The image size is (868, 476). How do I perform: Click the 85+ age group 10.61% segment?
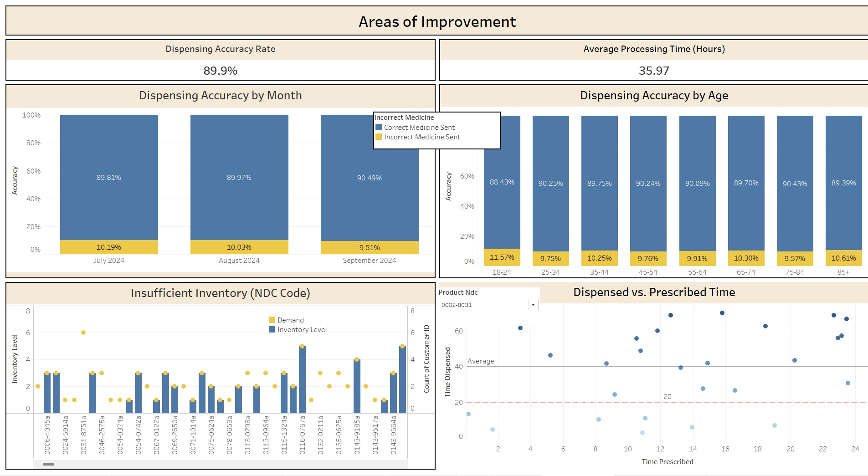click(x=843, y=258)
